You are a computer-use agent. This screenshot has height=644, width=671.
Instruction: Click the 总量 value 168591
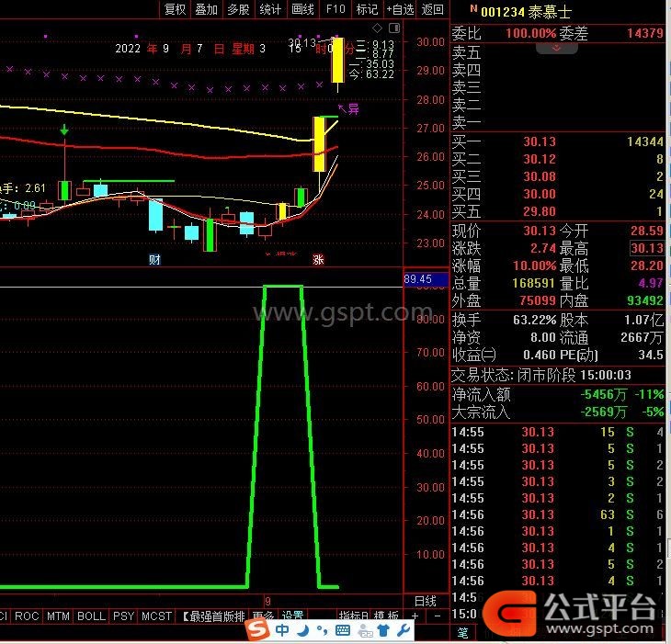tap(534, 283)
